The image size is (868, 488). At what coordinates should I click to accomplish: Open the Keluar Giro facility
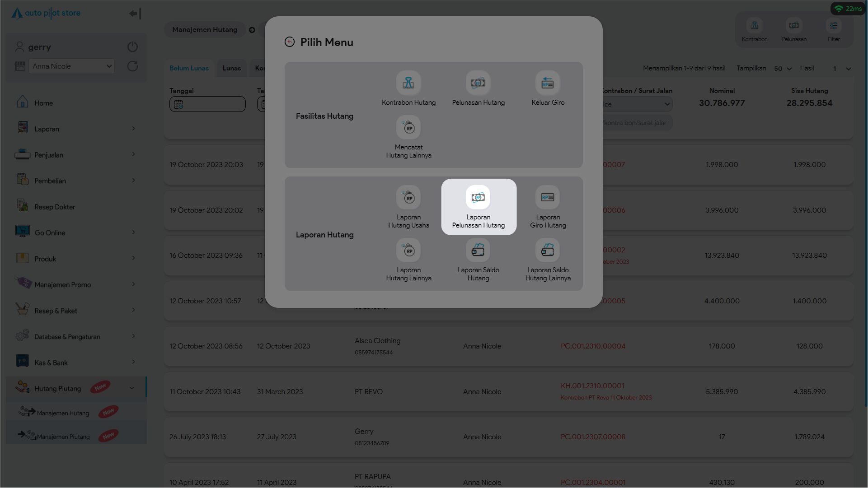[548, 83]
